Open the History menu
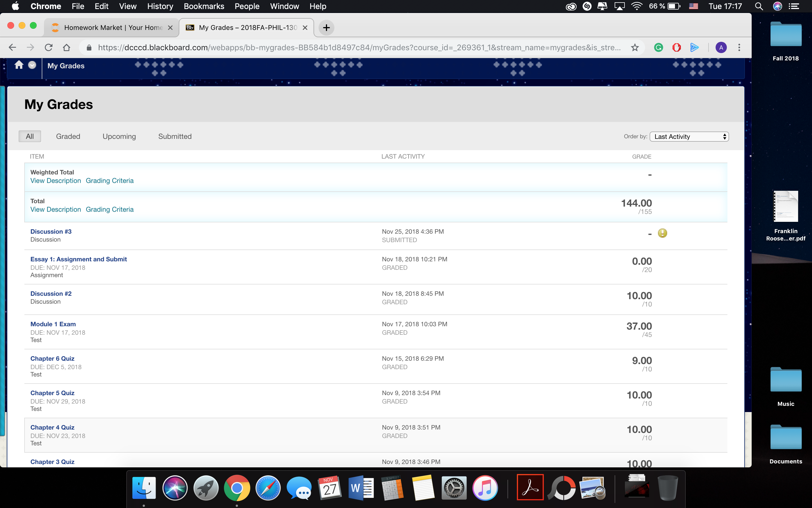812x508 pixels. click(x=160, y=6)
